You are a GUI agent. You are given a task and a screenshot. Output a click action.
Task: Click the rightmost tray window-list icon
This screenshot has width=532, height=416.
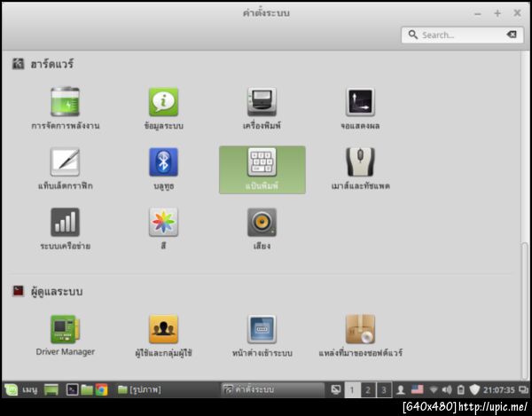523,390
